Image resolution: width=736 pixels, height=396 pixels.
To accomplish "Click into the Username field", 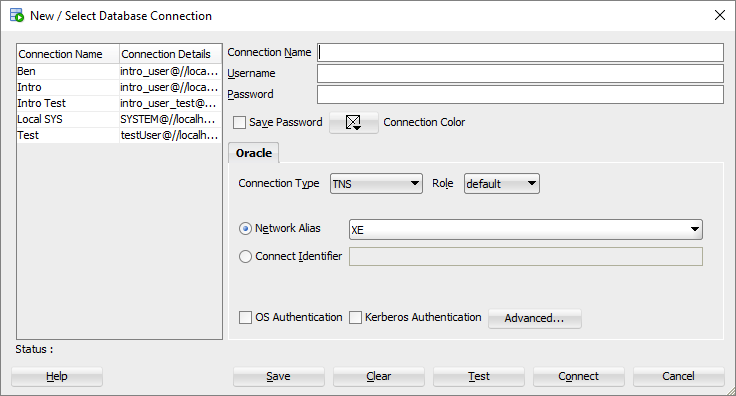I will [x=520, y=74].
